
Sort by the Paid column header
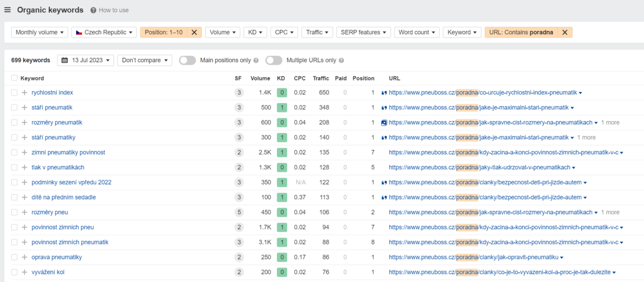[x=341, y=78]
